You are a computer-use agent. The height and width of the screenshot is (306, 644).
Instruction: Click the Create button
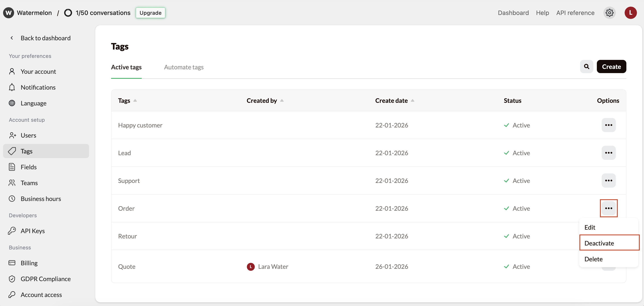point(611,66)
